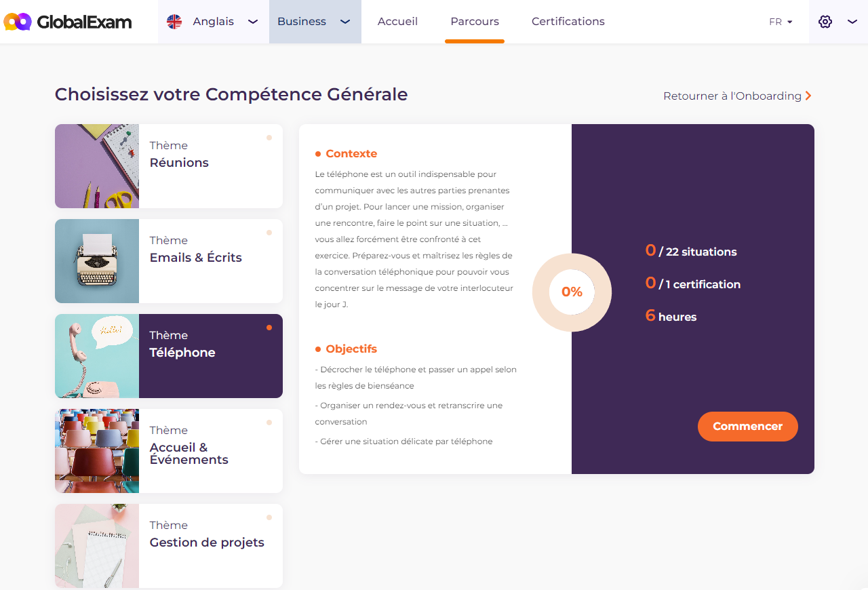Screen dimensions: 868x590
Task: Choose the Gestion de projets theme card
Action: click(169, 546)
